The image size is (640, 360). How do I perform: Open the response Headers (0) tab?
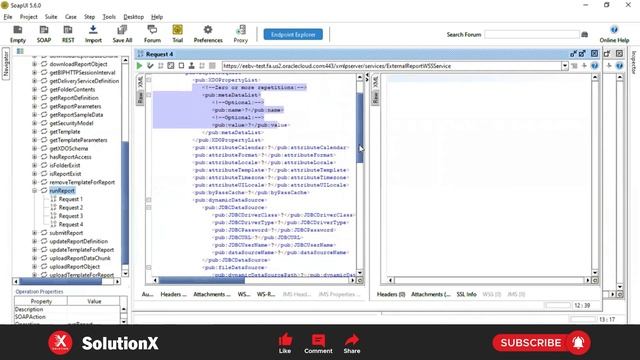(391, 294)
